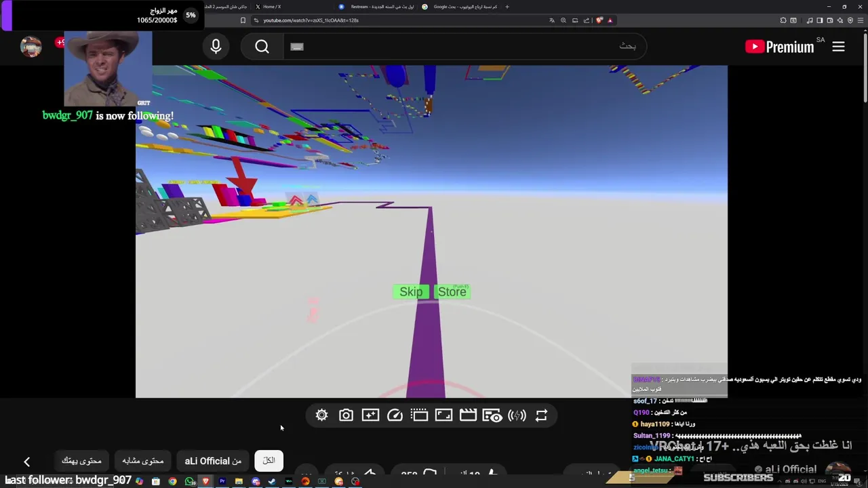Open the YouTube hamburger menu
The image size is (868, 488).
click(x=838, y=46)
